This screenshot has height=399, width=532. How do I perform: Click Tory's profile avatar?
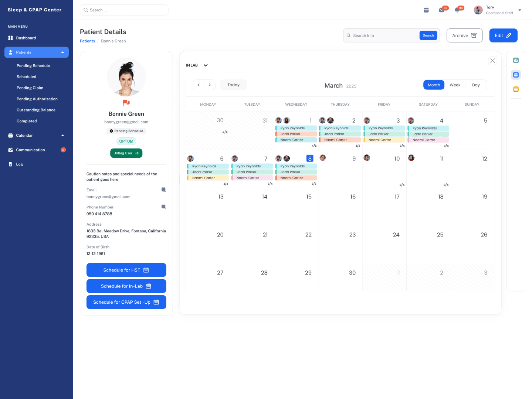pos(478,10)
